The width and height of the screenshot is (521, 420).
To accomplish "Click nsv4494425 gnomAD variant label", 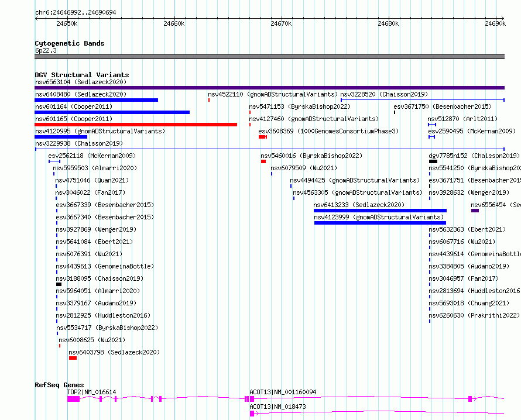I will (x=355, y=180).
